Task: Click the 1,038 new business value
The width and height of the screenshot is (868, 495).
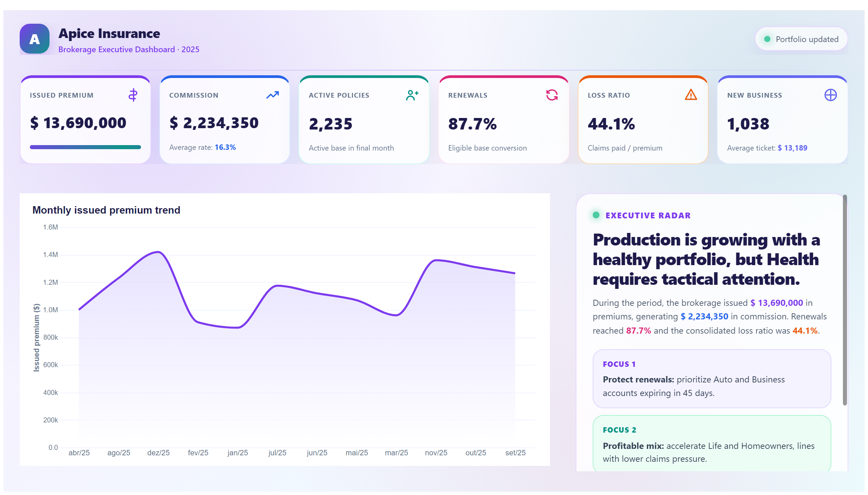Action: [748, 124]
